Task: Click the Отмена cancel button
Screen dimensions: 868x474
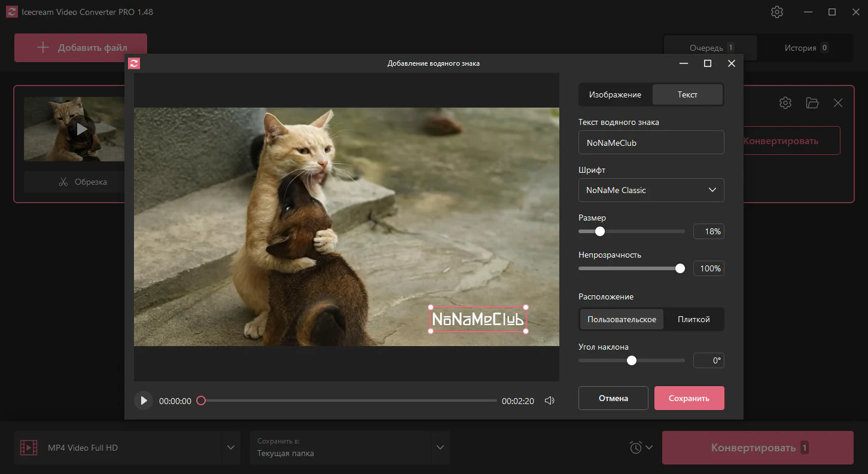Action: click(x=613, y=398)
